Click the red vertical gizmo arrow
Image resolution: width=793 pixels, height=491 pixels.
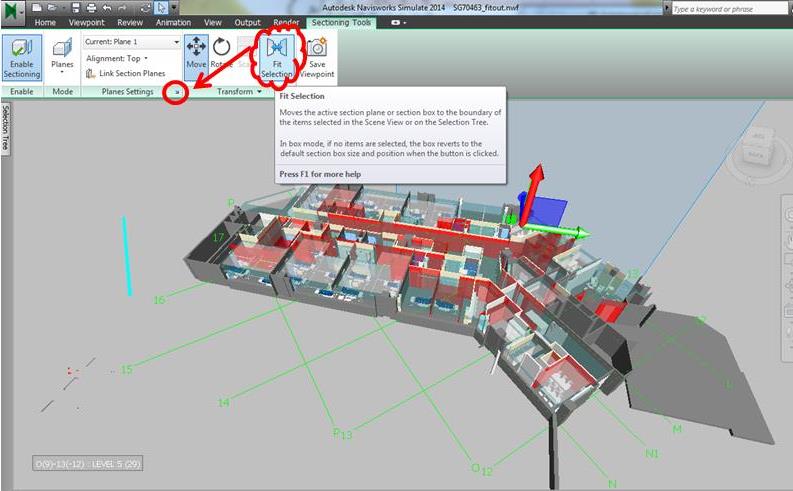532,193
